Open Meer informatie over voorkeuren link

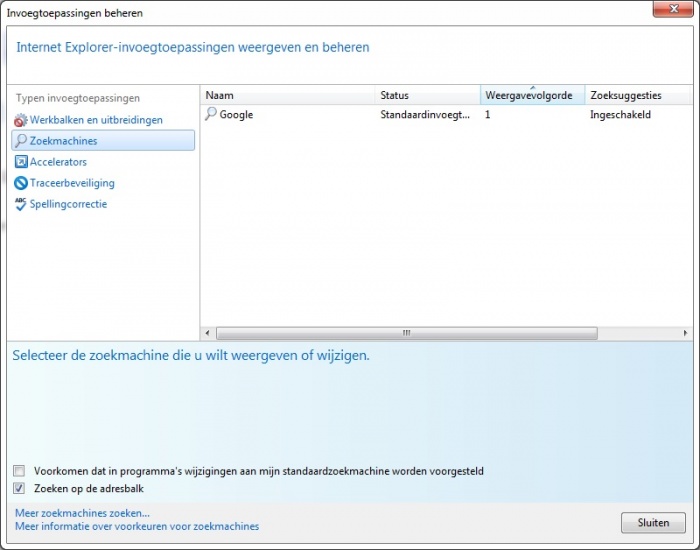click(137, 526)
